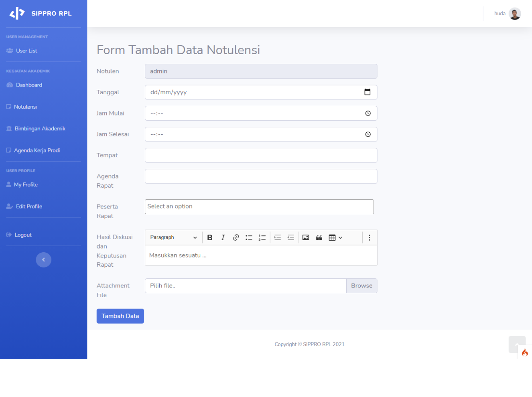
Task: Click the Bimbingan Akademik building icon
Action: pos(9,129)
